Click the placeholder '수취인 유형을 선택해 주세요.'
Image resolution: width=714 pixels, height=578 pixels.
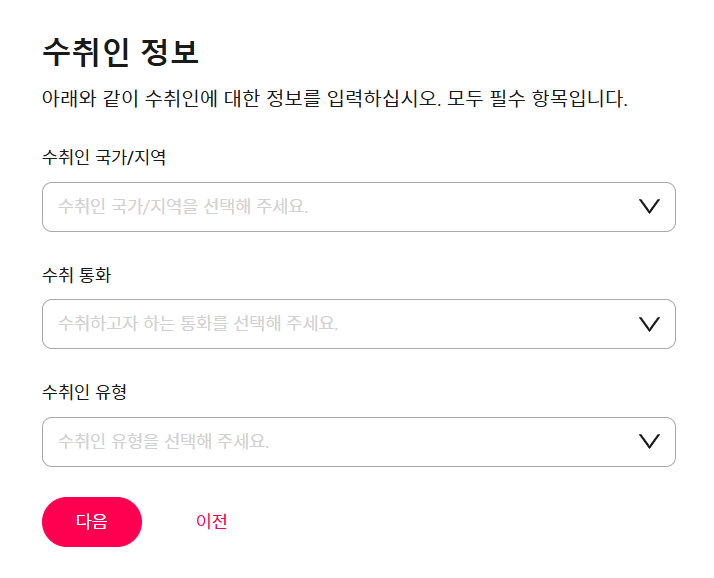(164, 441)
